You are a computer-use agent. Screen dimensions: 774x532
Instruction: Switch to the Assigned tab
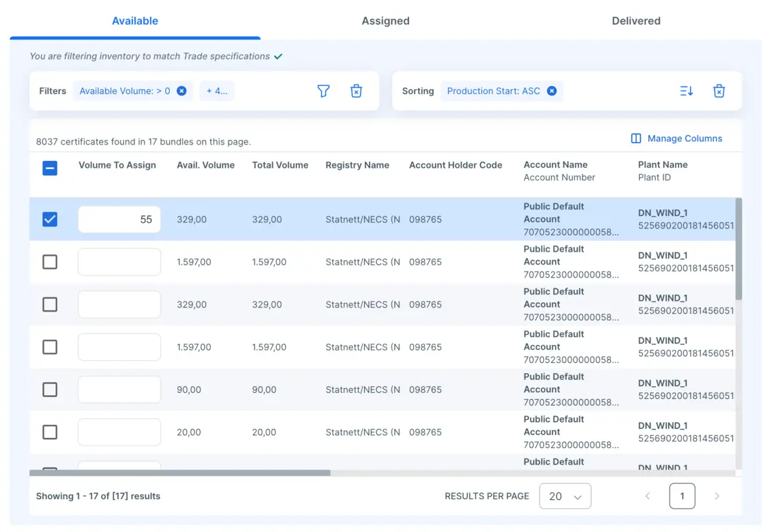385,20
